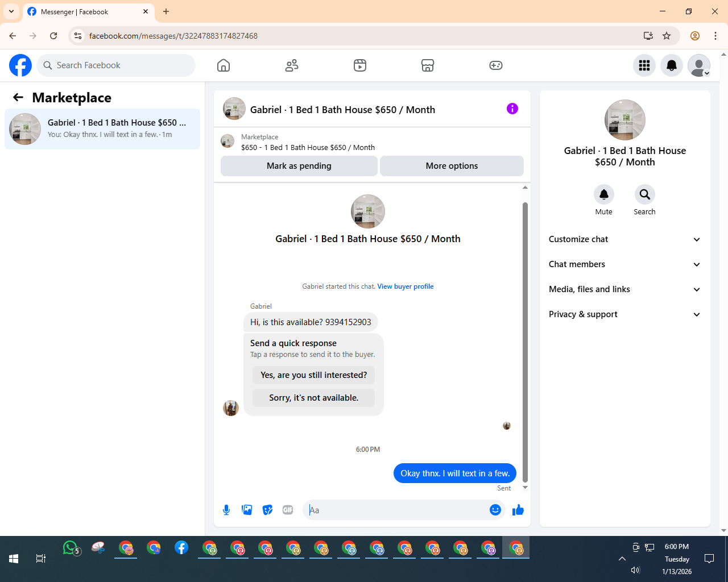Open the tab search dropdown arrow

pyautogui.click(x=11, y=11)
